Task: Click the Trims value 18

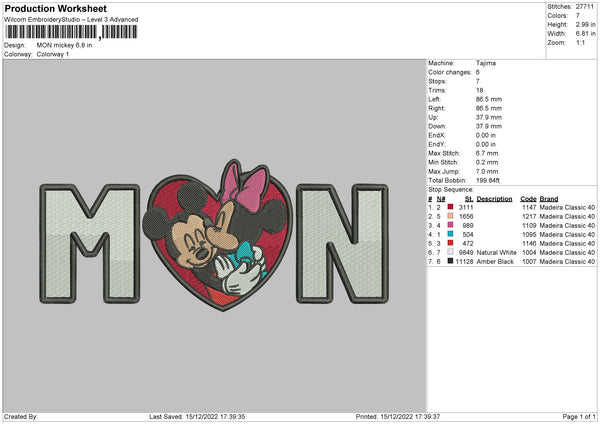Action: point(479,90)
